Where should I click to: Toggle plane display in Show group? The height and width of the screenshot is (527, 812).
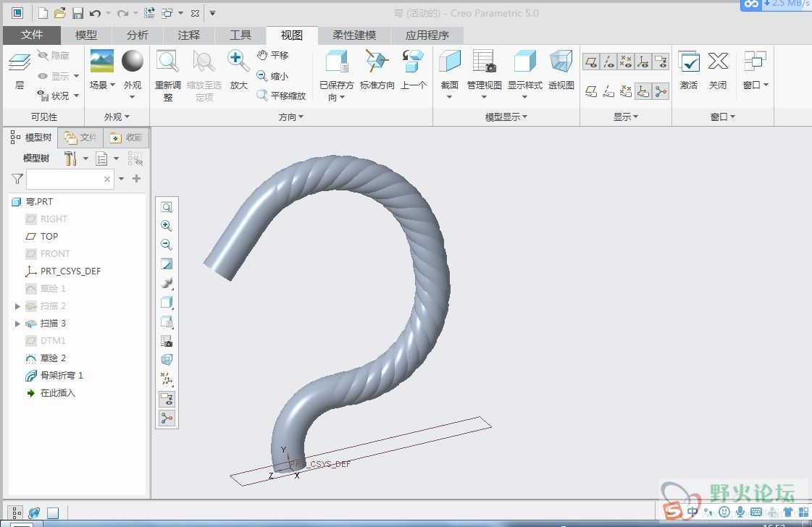tap(591, 62)
